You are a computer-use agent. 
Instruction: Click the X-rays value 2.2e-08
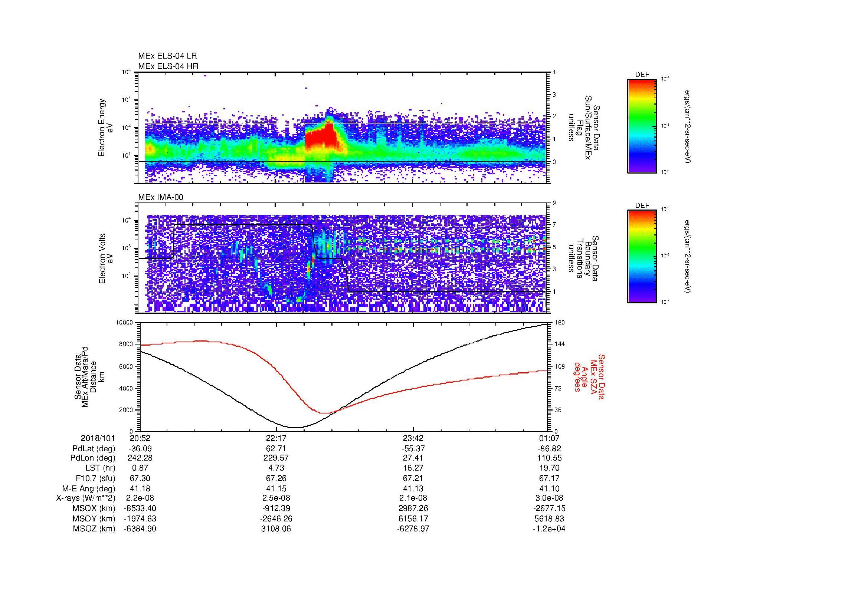click(140, 498)
